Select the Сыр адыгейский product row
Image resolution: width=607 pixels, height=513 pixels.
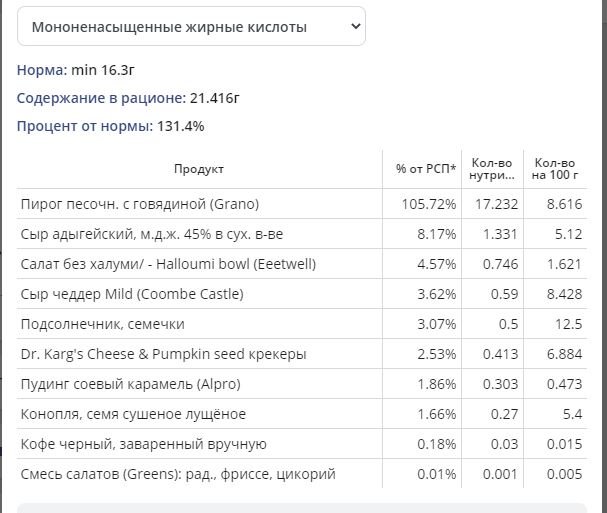point(302,234)
